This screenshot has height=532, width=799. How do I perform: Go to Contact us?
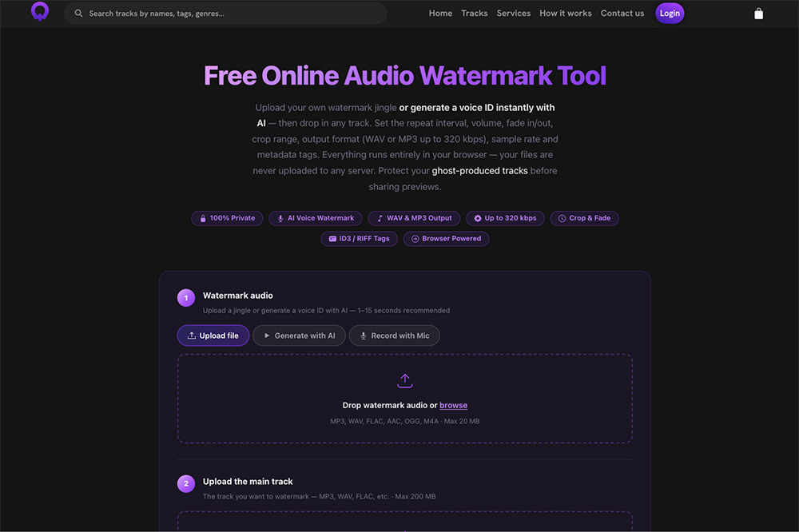click(622, 13)
